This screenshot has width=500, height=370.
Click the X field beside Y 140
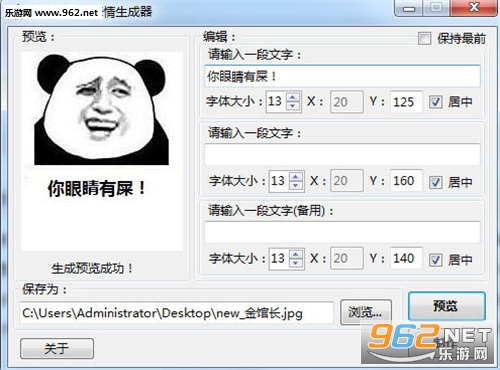coord(346,258)
